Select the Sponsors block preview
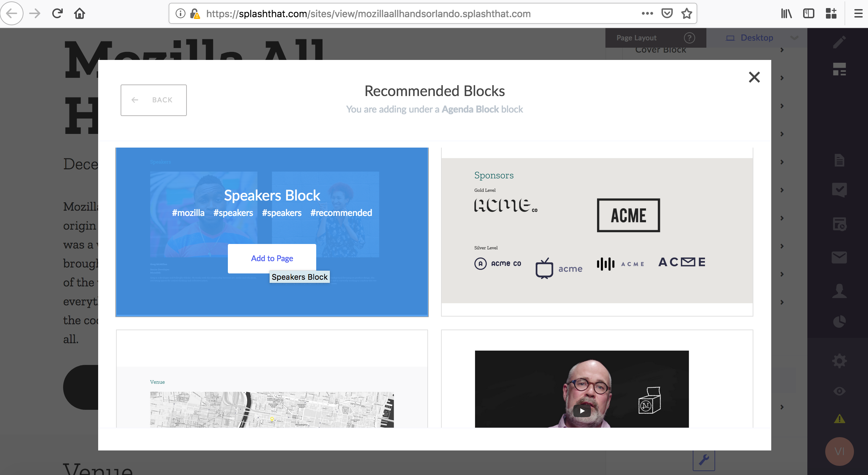 [597, 231]
